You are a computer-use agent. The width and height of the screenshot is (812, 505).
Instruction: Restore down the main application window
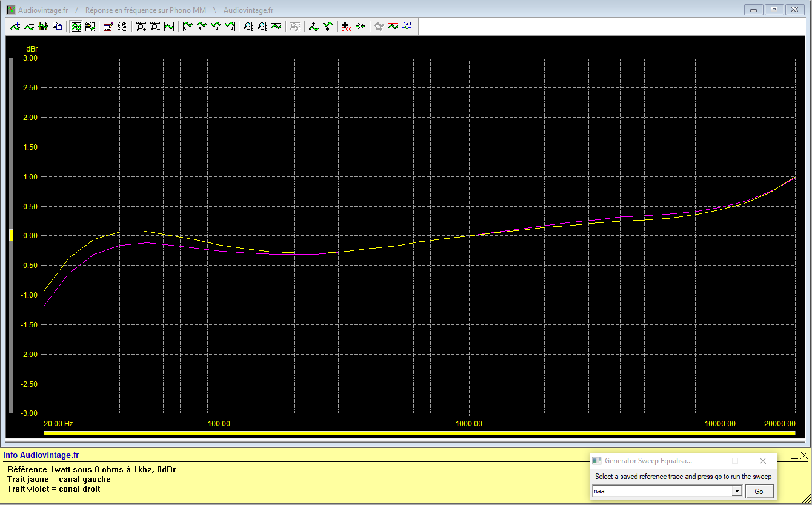coord(774,9)
